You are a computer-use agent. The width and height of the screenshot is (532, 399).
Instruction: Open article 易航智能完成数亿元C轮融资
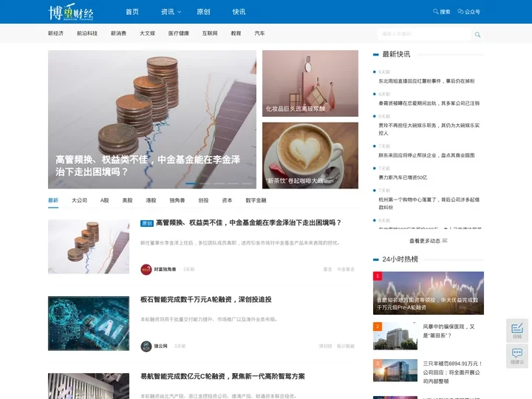(x=222, y=376)
